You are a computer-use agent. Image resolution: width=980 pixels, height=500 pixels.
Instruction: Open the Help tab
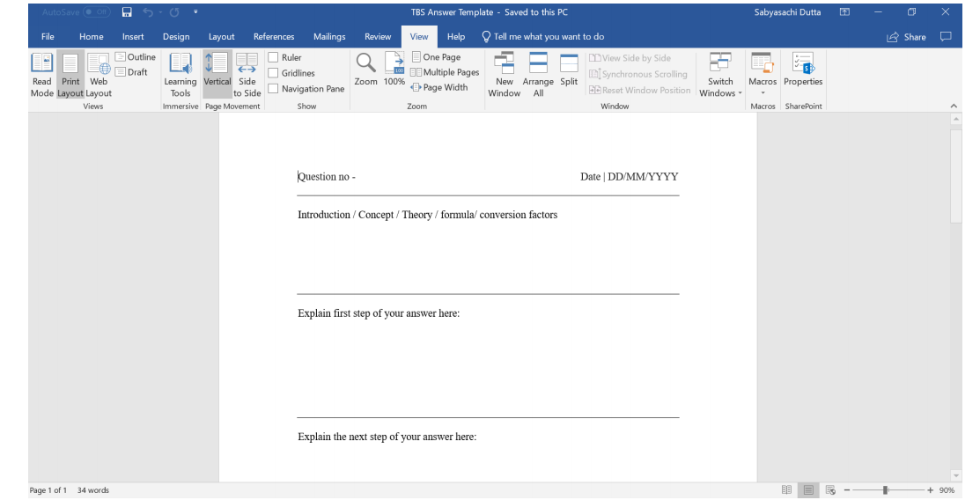click(455, 36)
